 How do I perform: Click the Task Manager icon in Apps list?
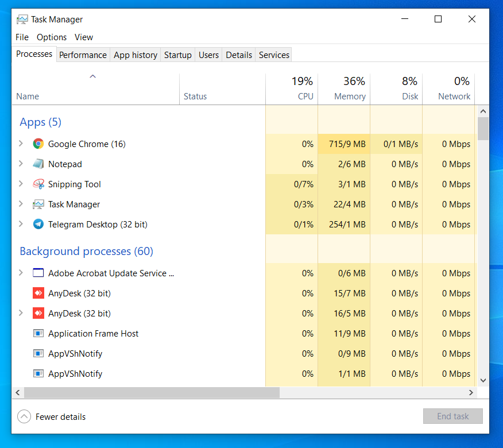click(38, 204)
